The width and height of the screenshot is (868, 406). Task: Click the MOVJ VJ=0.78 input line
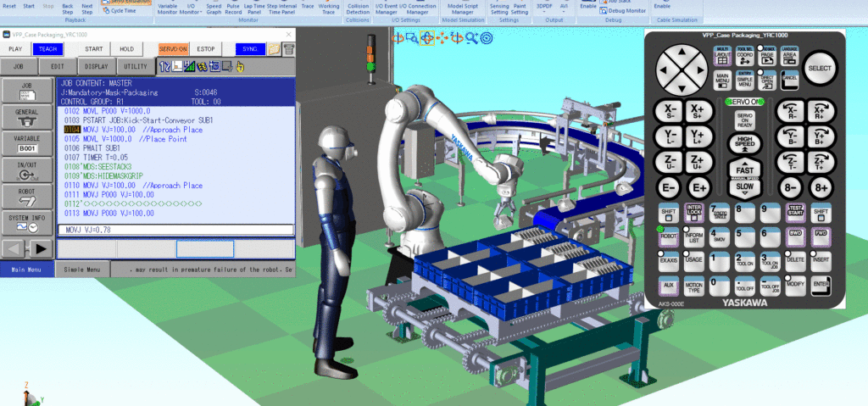[175, 230]
